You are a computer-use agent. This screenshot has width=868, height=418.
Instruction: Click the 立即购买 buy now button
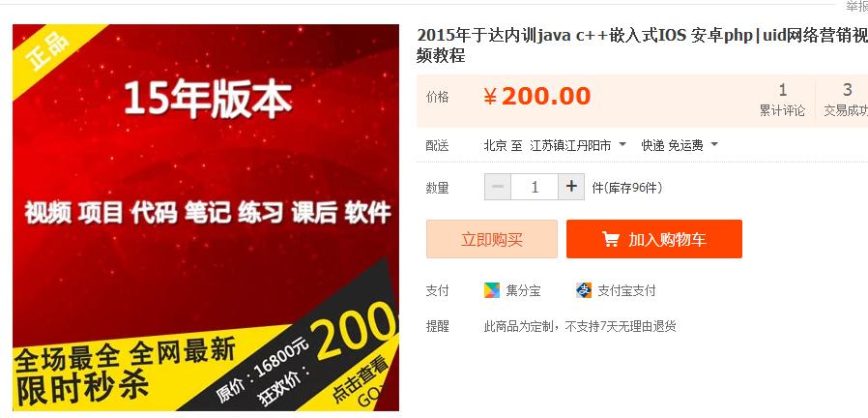[492, 239]
